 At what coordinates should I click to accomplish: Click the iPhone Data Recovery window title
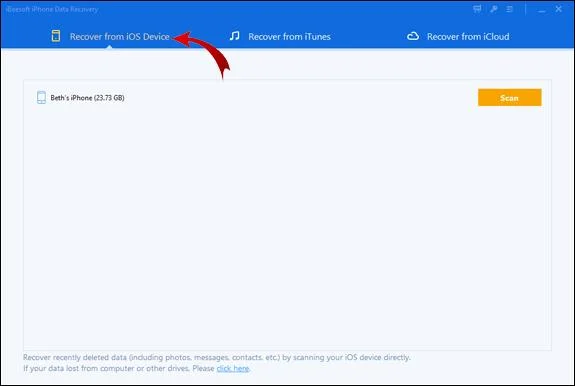point(52,9)
